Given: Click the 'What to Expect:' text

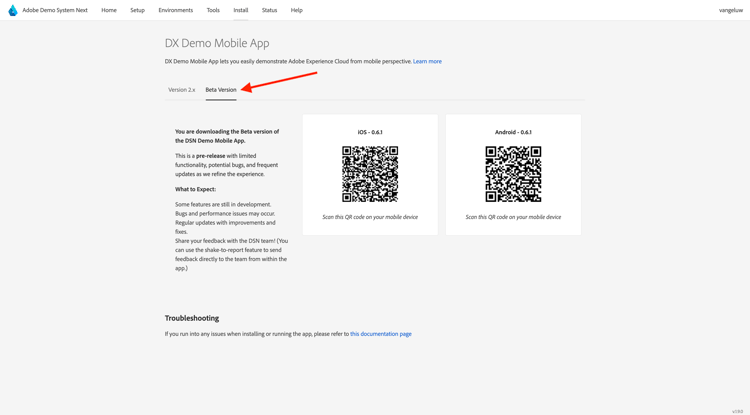Looking at the screenshot, I should click(195, 189).
